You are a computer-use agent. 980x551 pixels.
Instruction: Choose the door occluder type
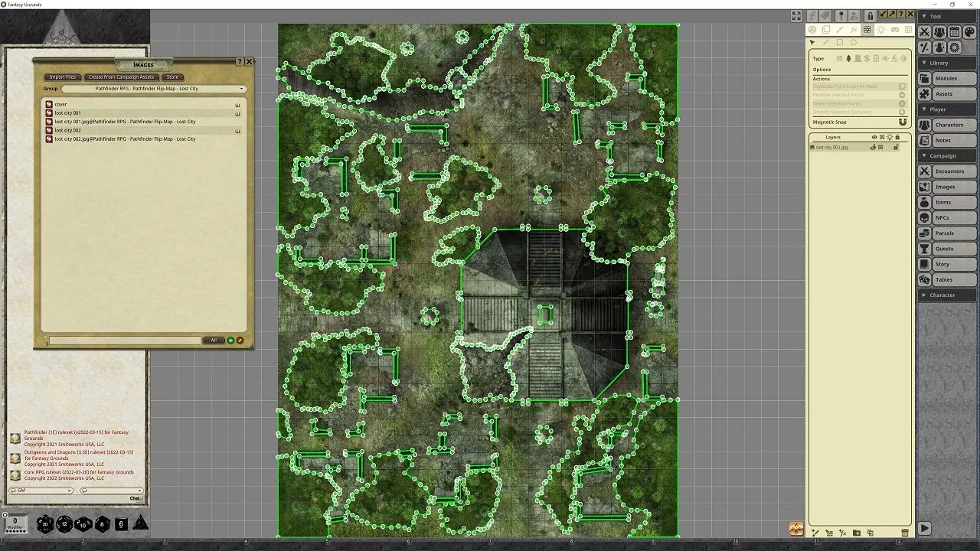(857, 58)
